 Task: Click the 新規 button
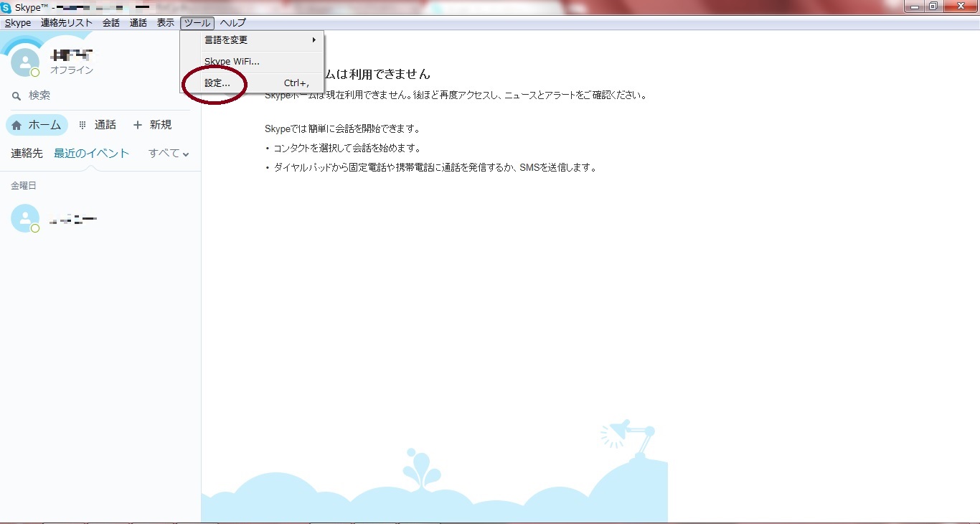click(152, 125)
